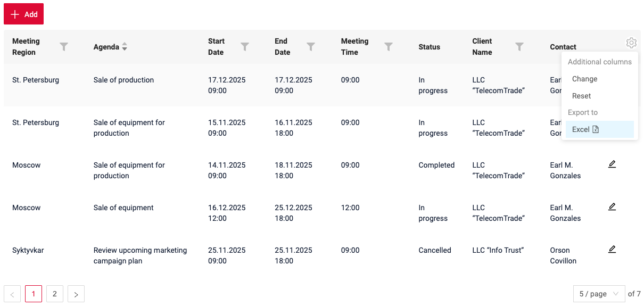Export table to Excel
The image size is (644, 306).
(585, 129)
